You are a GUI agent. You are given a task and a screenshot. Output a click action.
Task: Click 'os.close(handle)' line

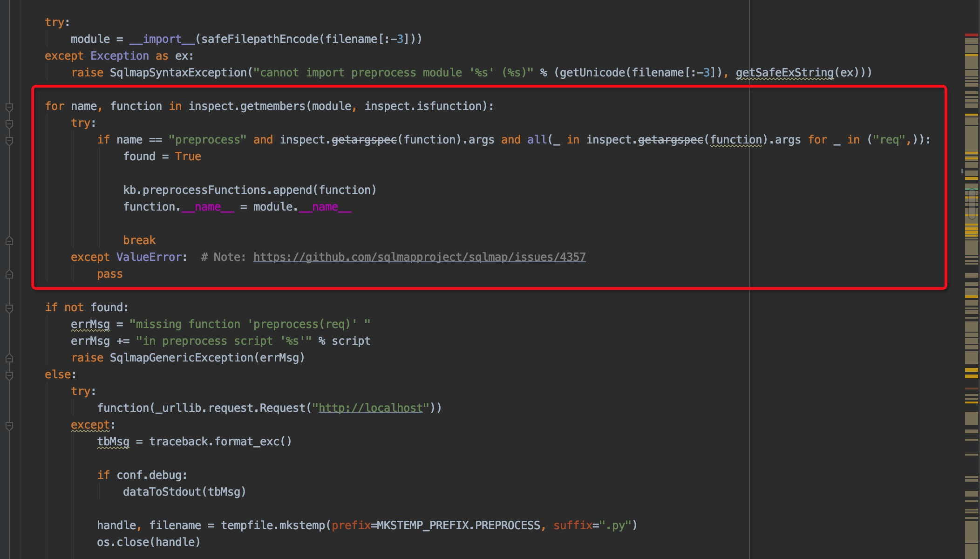pyautogui.click(x=149, y=542)
